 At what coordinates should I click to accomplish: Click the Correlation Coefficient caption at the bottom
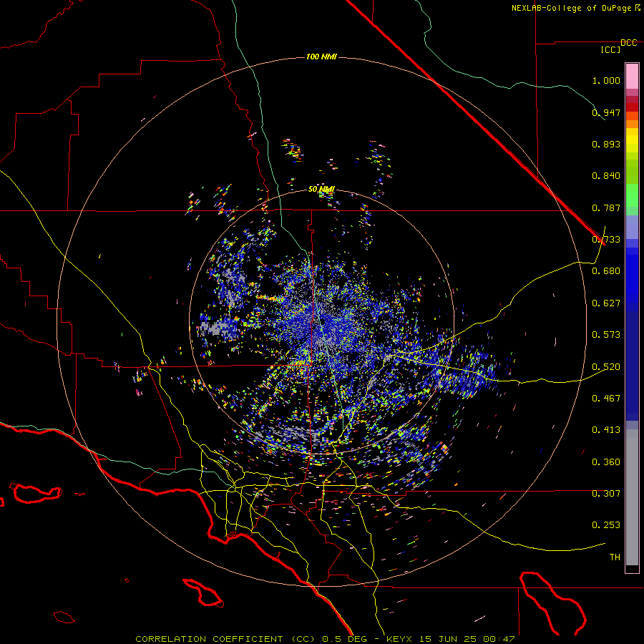(x=325, y=639)
